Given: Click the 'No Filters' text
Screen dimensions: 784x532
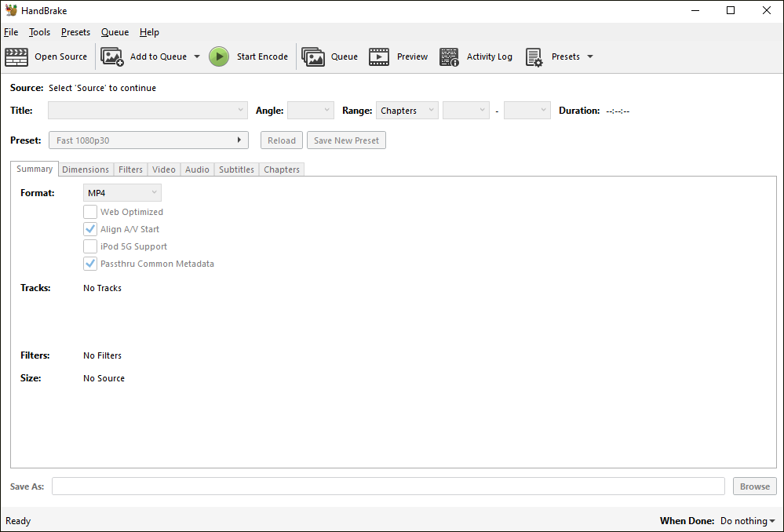Looking at the screenshot, I should pos(103,355).
